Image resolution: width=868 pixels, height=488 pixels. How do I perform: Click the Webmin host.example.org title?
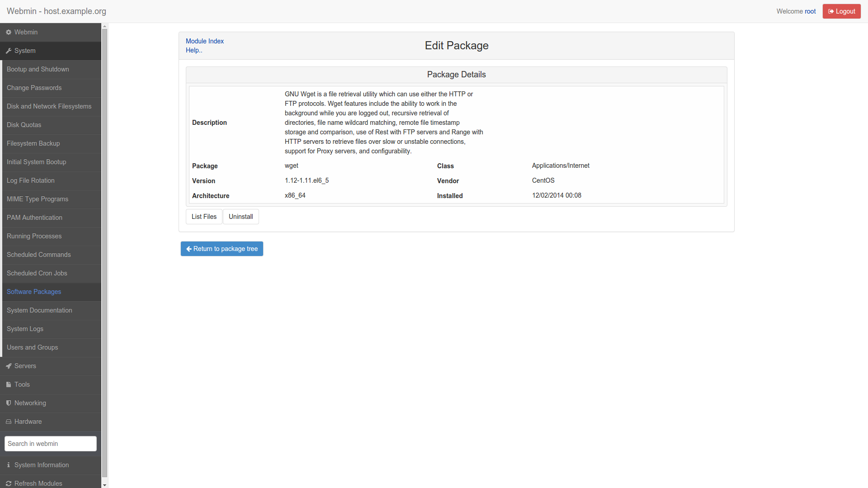coord(57,11)
